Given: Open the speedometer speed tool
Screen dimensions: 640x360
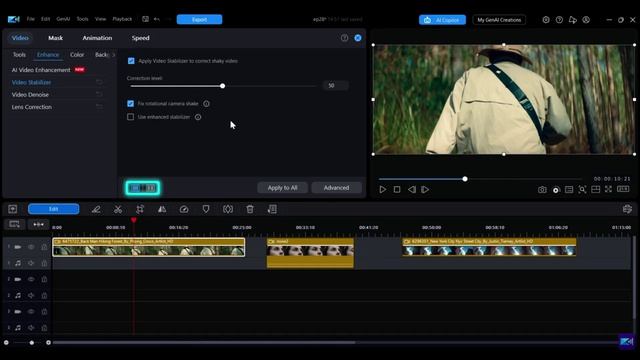Looking at the screenshot, I should [x=184, y=209].
